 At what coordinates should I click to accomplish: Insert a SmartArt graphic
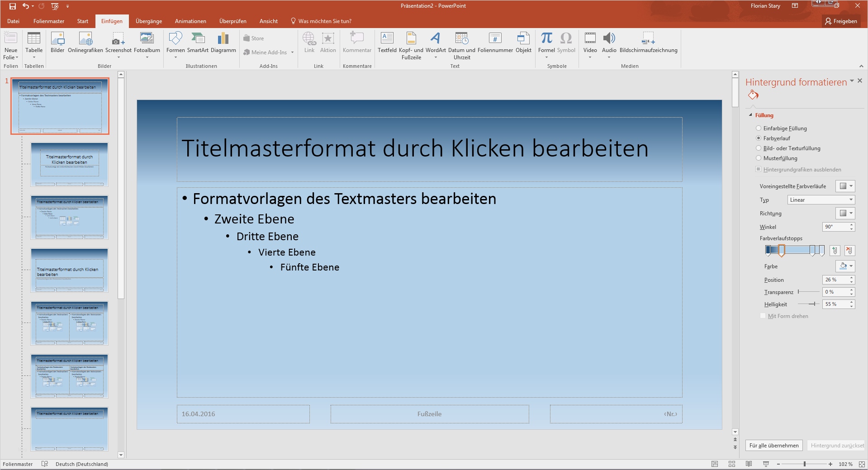(198, 44)
